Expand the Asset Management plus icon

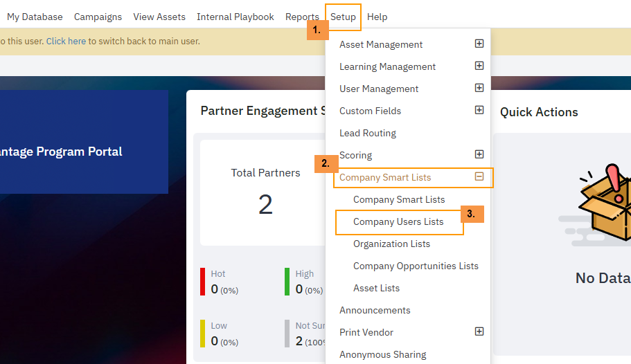click(x=479, y=44)
